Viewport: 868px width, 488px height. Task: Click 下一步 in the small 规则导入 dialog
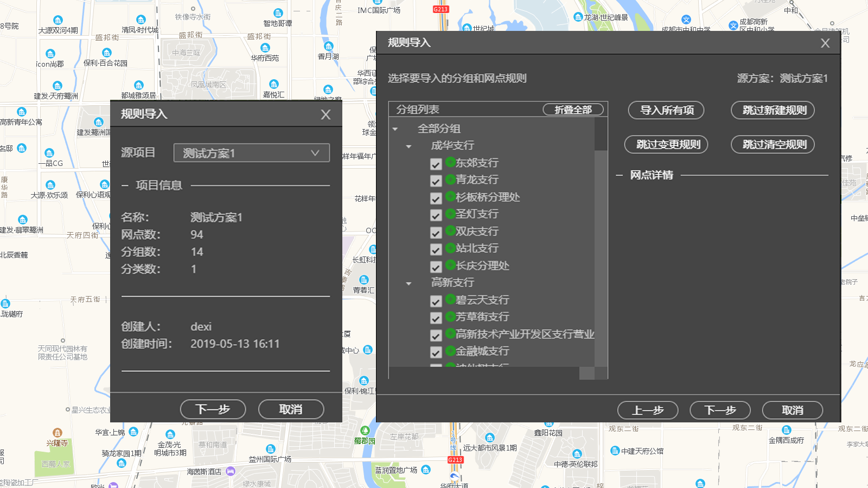click(x=213, y=409)
